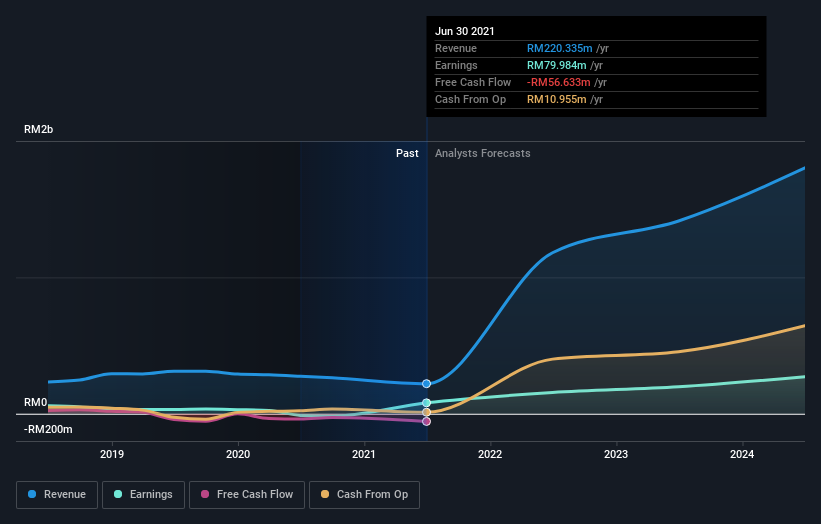821x524 pixels.
Task: Click the Free Cash Flow label in tooltip
Action: coord(473,82)
